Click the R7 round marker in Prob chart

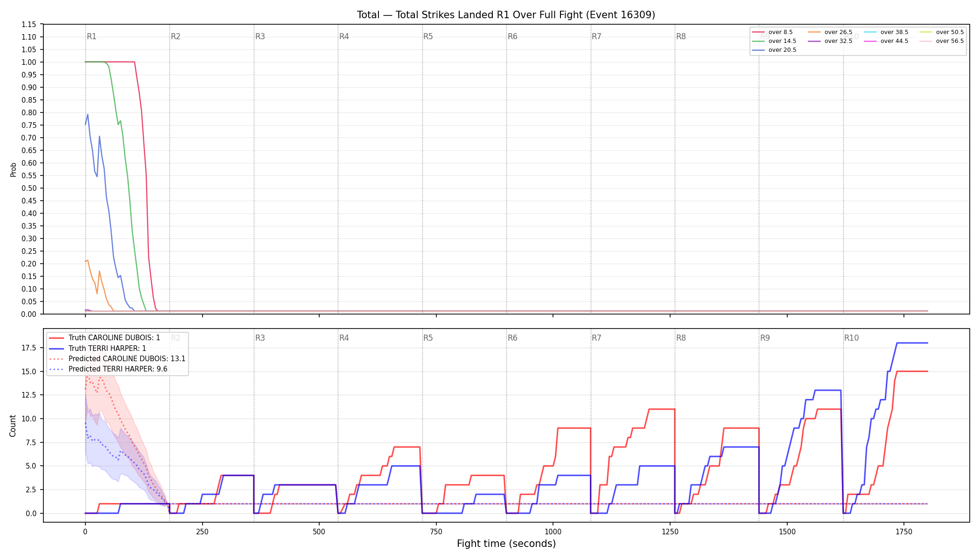[597, 36]
